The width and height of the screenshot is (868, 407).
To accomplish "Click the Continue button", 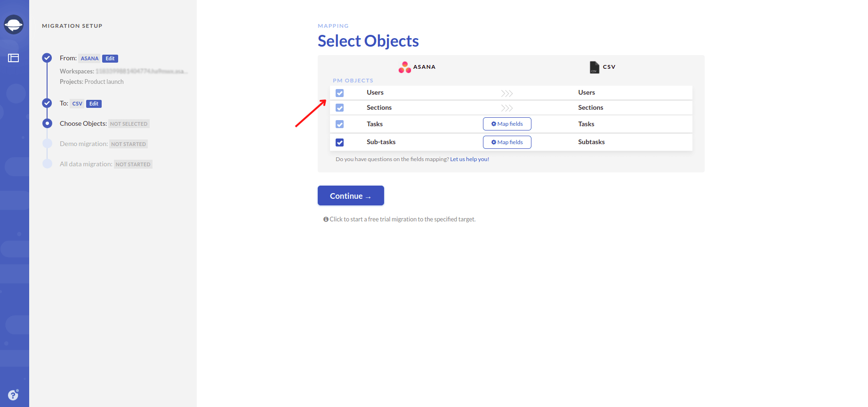I will 351,195.
